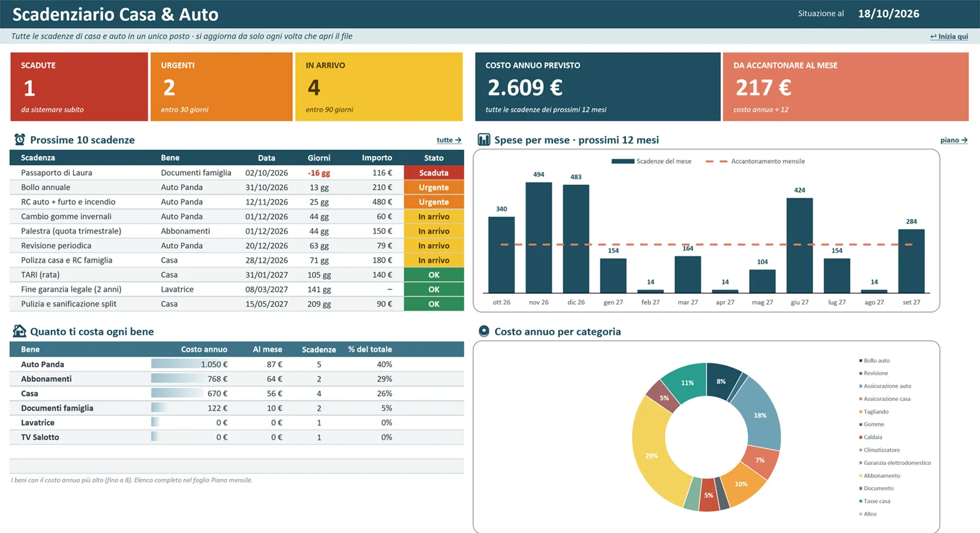Select the URGENTI orange summary card
The height and width of the screenshot is (533, 980).
click(221, 87)
